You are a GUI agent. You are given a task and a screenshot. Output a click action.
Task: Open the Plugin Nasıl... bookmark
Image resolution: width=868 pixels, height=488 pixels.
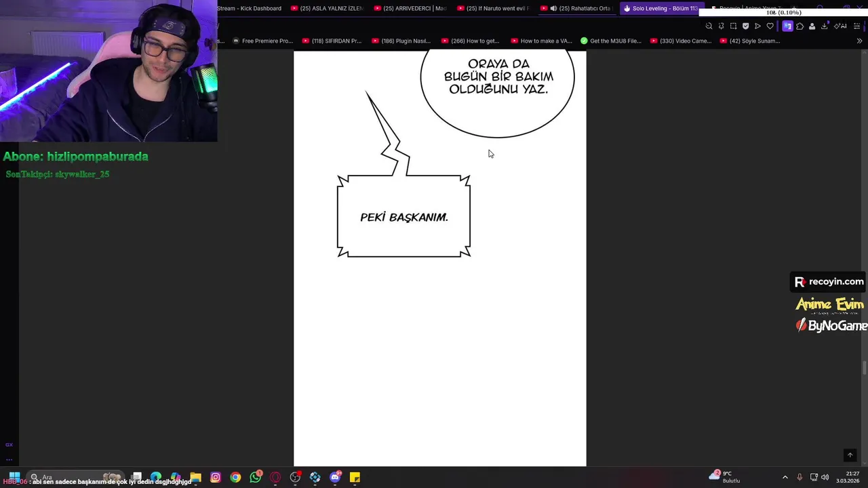tap(401, 41)
